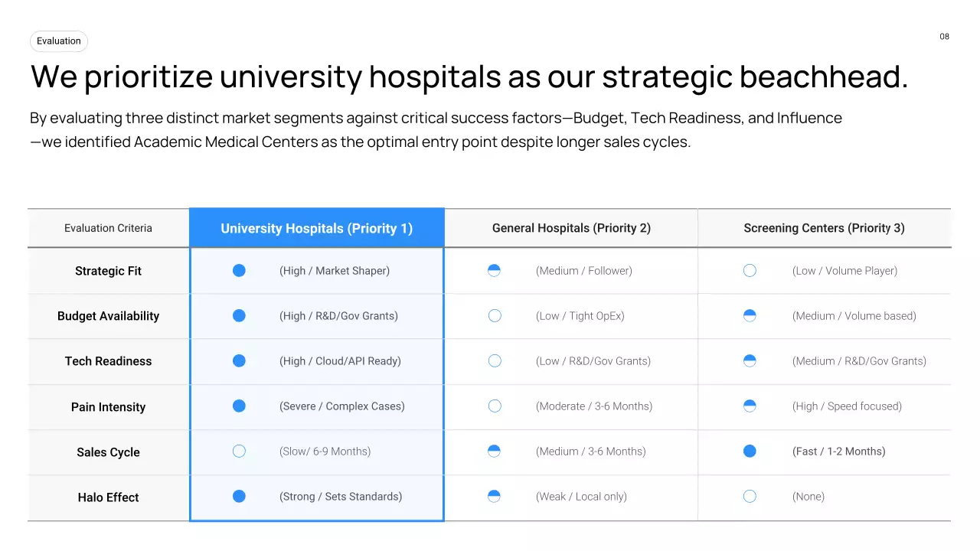The width and height of the screenshot is (980, 551).
Task: Click the full circle icon for University Strategic Fit
Action: (239, 270)
